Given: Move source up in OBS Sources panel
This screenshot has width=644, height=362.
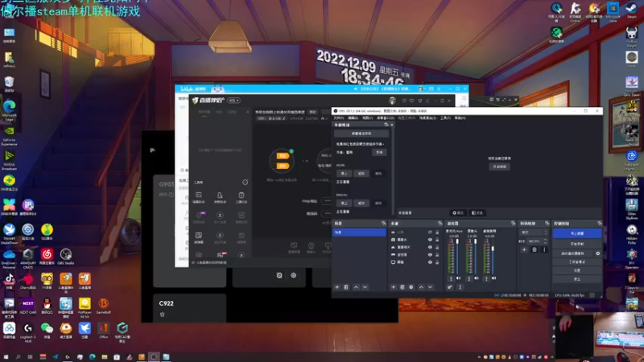Looking at the screenshot, I should [x=421, y=287].
